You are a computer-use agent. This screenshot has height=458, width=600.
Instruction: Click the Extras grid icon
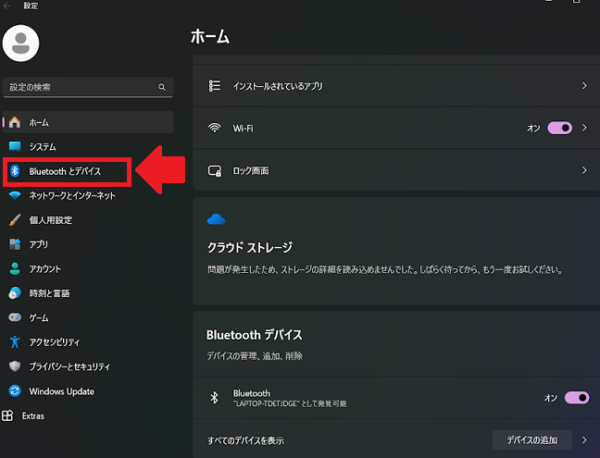tap(7, 416)
